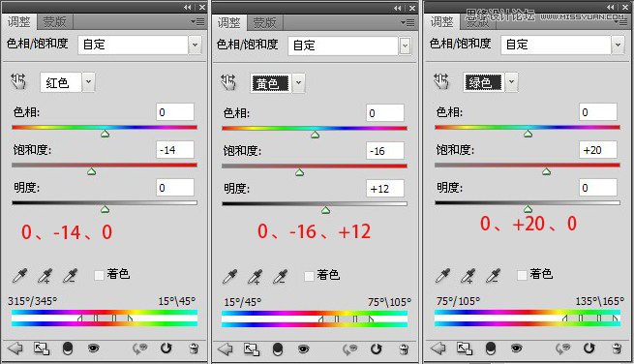Click the lightness slider handle in Yellow panel
Screen dimensions: 634x364
[325, 210]
